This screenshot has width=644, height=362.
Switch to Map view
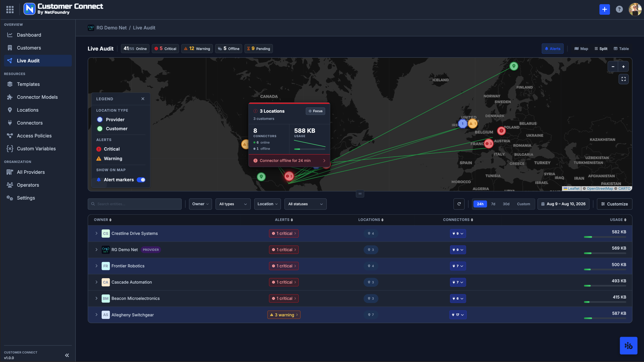pos(581,48)
